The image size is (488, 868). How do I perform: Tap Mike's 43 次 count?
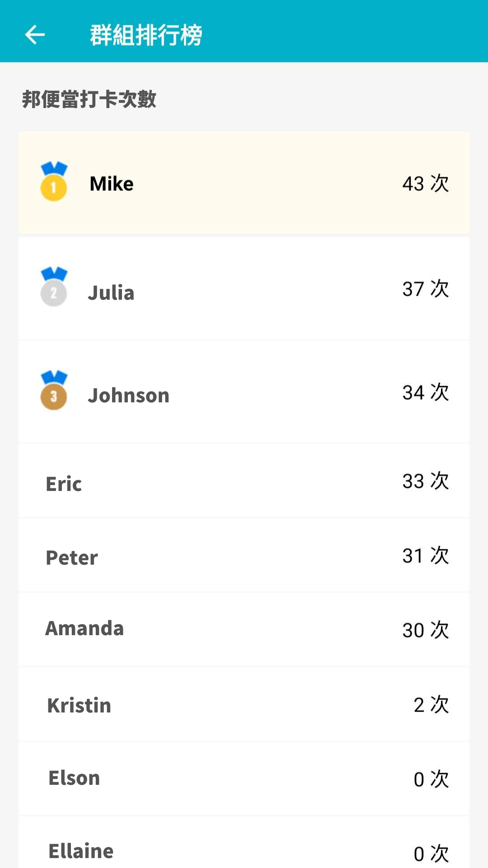coord(425,184)
